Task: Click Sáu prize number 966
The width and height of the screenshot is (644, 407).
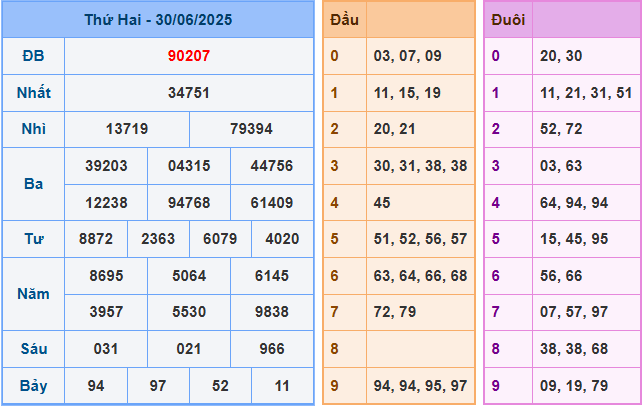Action: pos(272,349)
